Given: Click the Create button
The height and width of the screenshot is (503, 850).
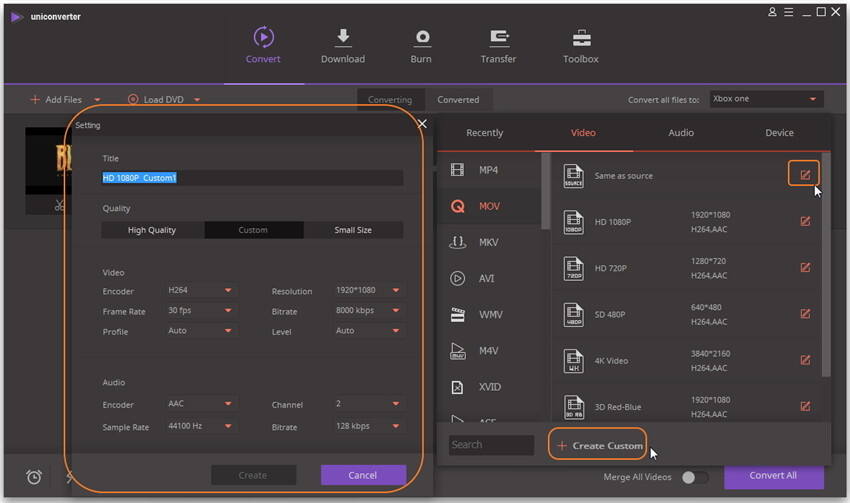Looking at the screenshot, I should (x=253, y=475).
